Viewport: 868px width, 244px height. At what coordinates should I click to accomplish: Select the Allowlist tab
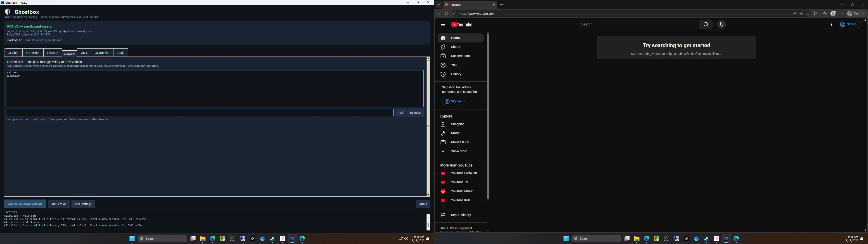pyautogui.click(x=69, y=54)
